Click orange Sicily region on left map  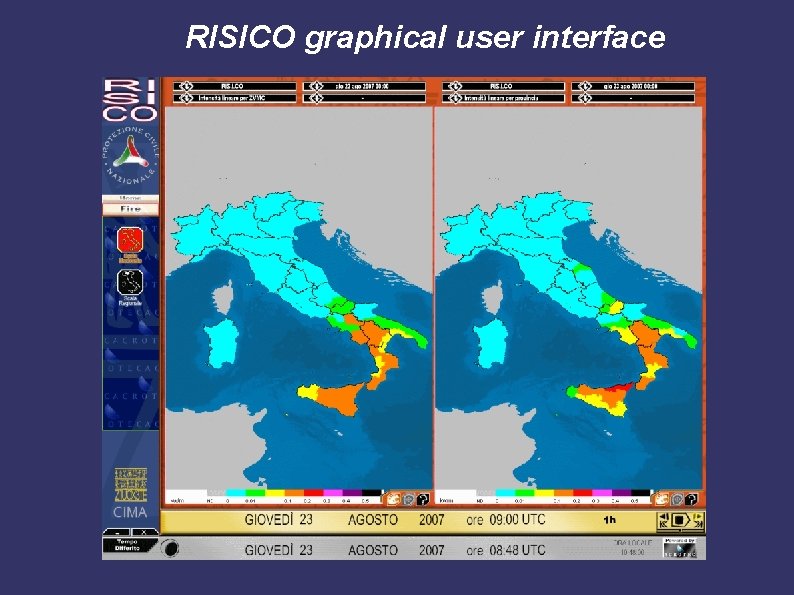click(x=342, y=398)
